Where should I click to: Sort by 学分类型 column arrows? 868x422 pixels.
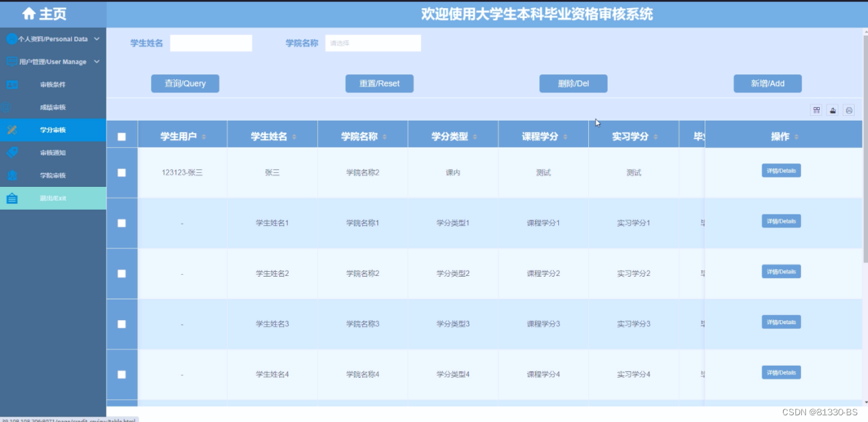click(475, 137)
